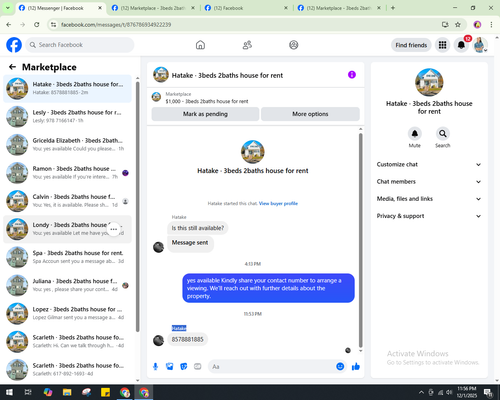The height and width of the screenshot is (400, 500).
Task: Choose a sticker icon in composer
Action: tap(184, 367)
